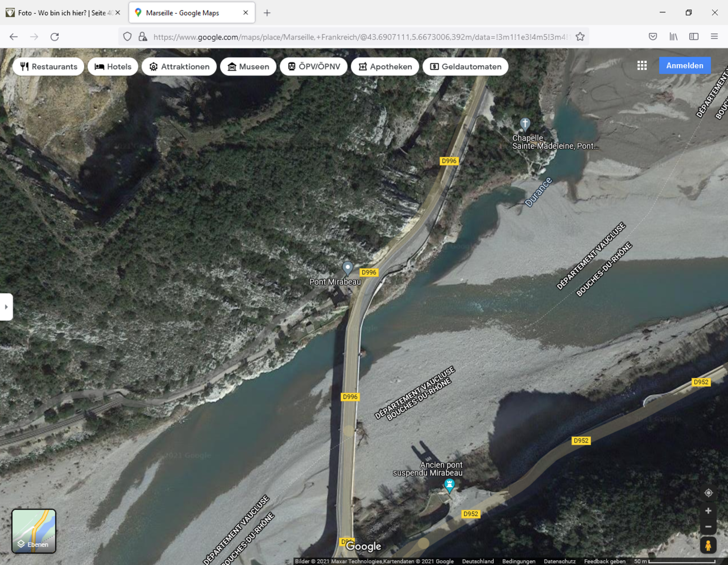This screenshot has height=565, width=728.
Task: Bookmark this page with the star icon
Action: pos(580,36)
